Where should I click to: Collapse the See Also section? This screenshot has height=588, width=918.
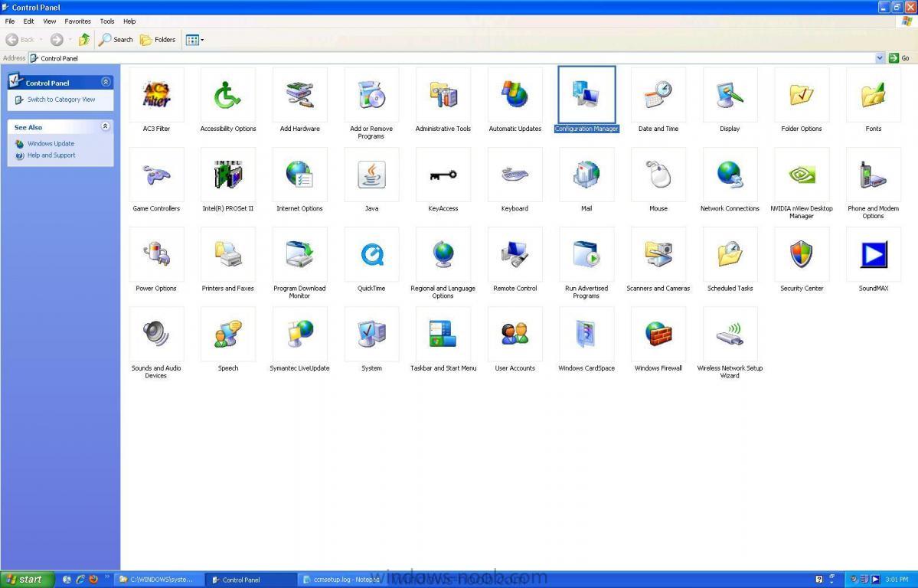106,126
